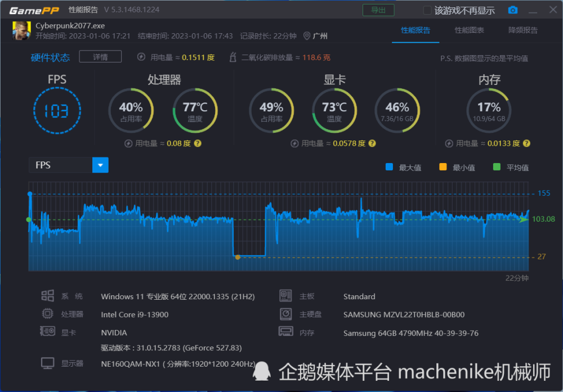Click the Cyberpunk2077.exe title text
Image resolution: width=563 pixels, height=392 pixels.
pos(70,26)
